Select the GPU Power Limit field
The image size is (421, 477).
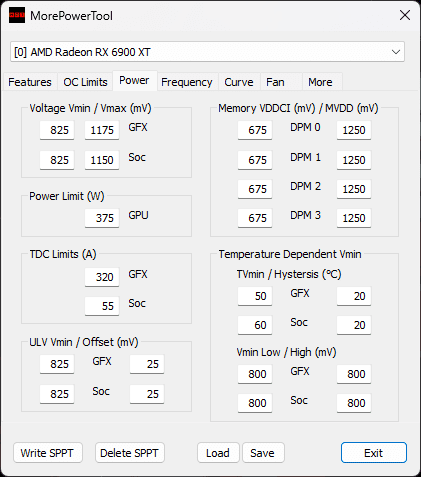tap(102, 218)
